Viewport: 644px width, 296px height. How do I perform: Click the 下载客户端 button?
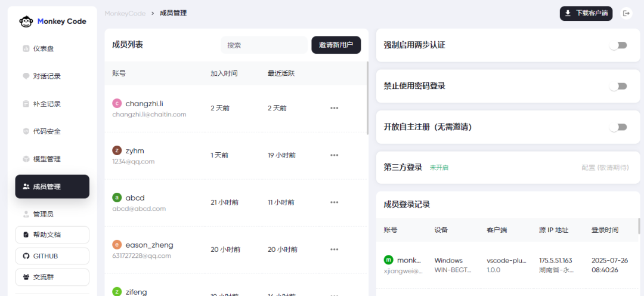pos(586,13)
